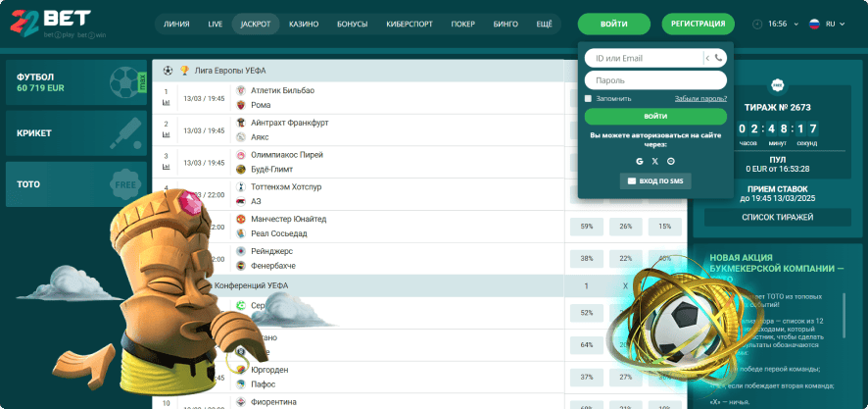Click the Реал Сосьедад team crest

tap(241, 233)
